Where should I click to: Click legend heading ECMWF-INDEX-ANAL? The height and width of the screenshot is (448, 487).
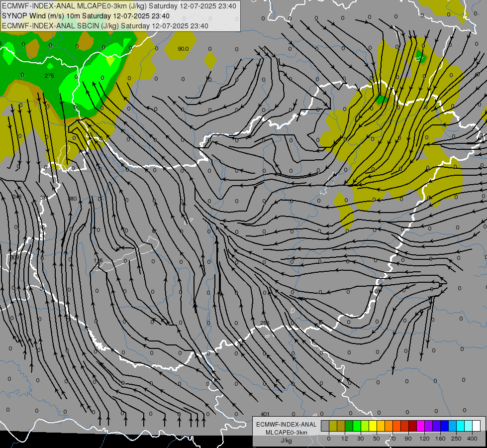[x=287, y=425]
